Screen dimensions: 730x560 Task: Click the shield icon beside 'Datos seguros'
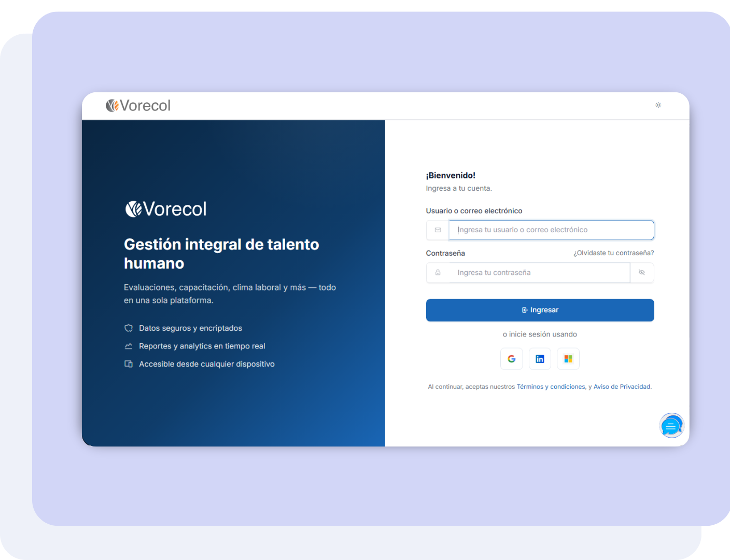[129, 328]
